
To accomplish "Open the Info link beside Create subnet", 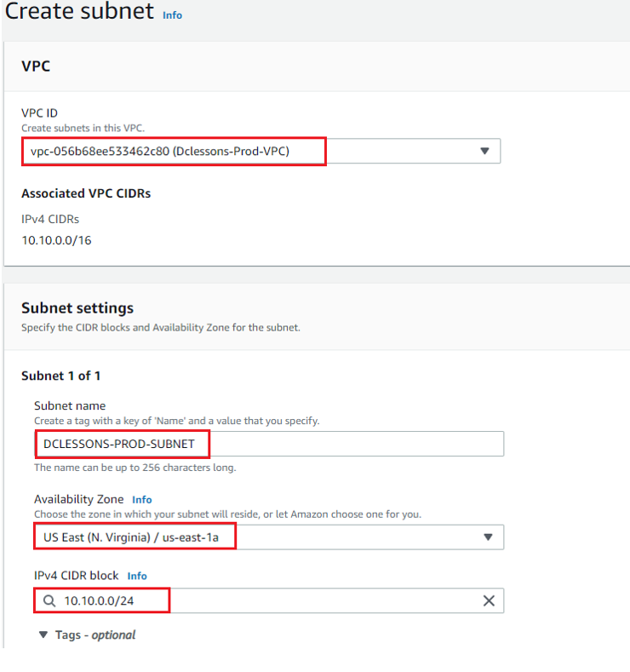I will pyautogui.click(x=172, y=15).
